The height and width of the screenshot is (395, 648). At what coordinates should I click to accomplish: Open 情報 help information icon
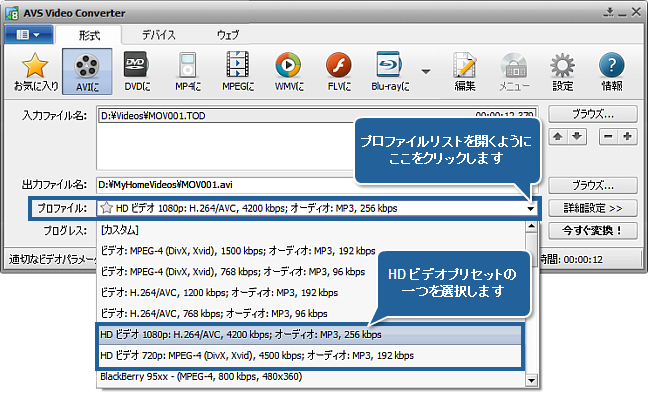pyautogui.click(x=612, y=71)
